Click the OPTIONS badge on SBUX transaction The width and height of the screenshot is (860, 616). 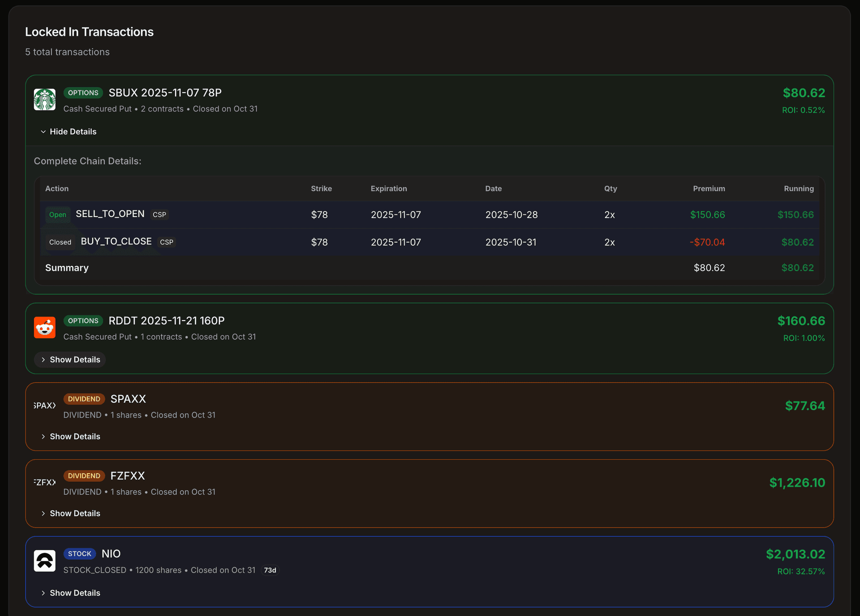pyautogui.click(x=83, y=93)
